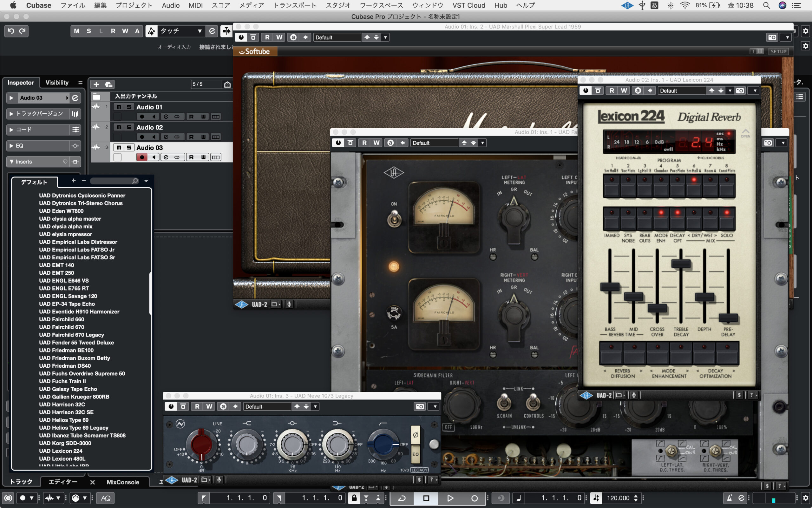812x508 pixels.
Task: Toggle write automation W in Lexicon 224 window
Action: [x=624, y=90]
